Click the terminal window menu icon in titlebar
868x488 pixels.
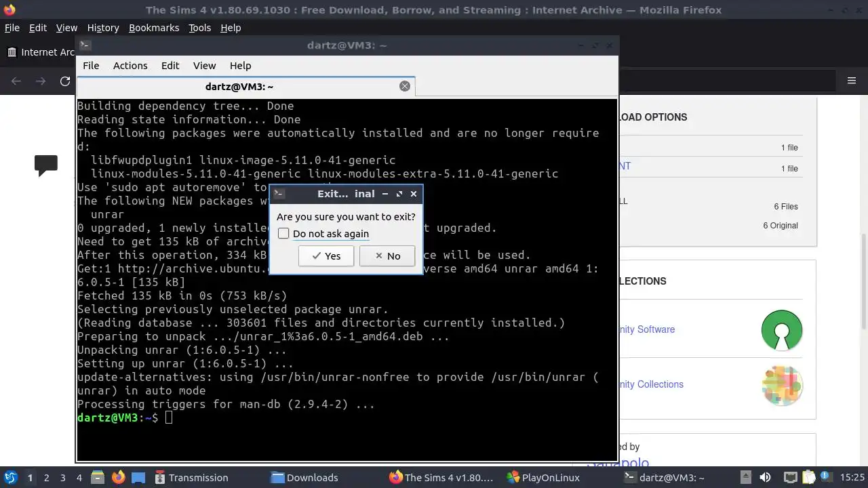pyautogui.click(x=85, y=45)
